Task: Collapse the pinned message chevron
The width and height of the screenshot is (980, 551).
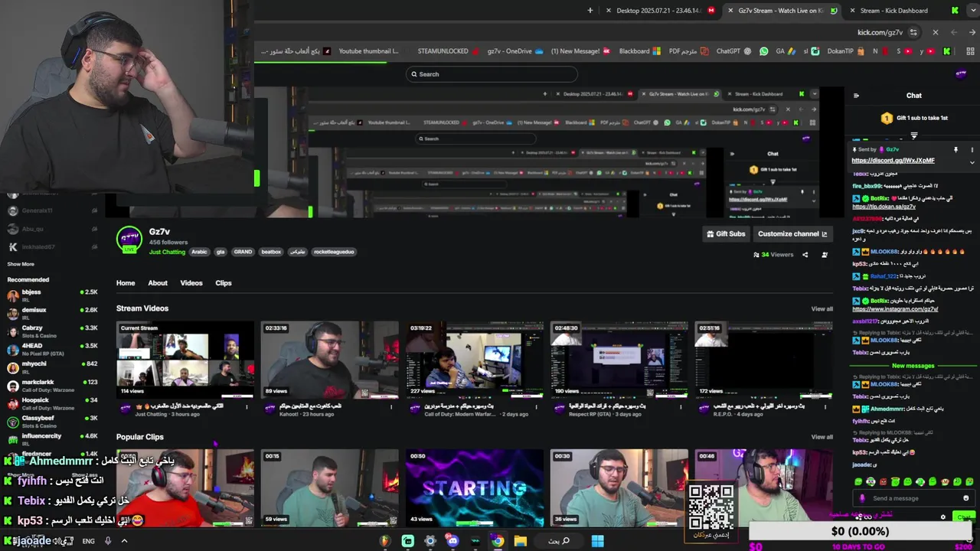Action: pos(972,162)
